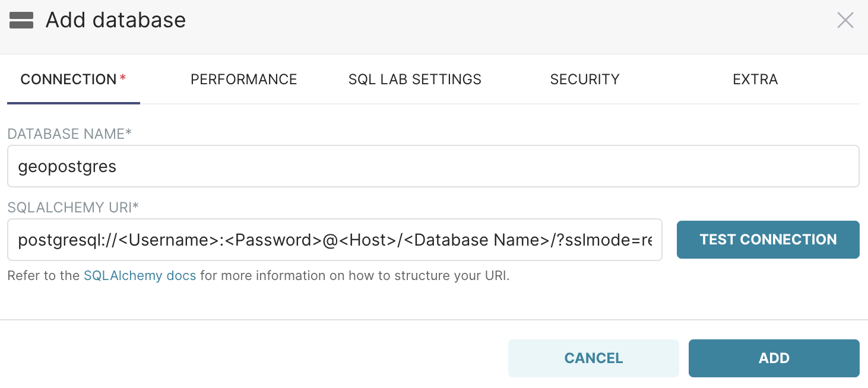Click the Connection tab
Image resolution: width=868 pixels, height=388 pixels.
click(67, 79)
